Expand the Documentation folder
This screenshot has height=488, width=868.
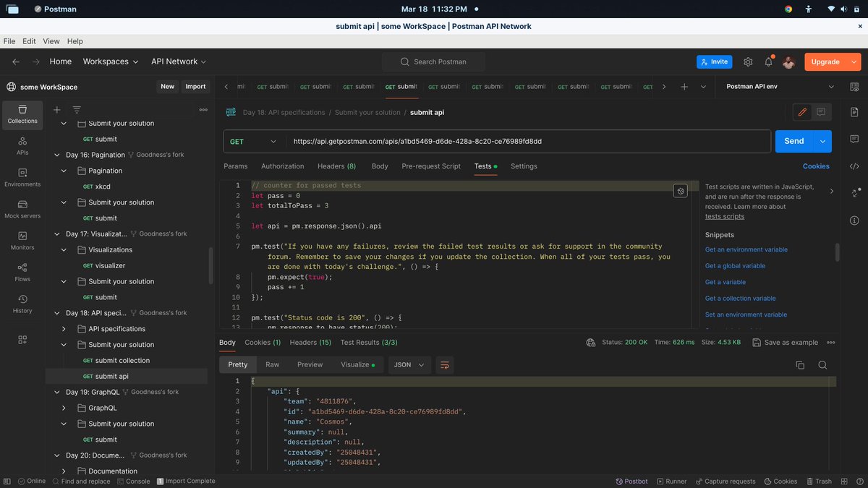click(64, 471)
